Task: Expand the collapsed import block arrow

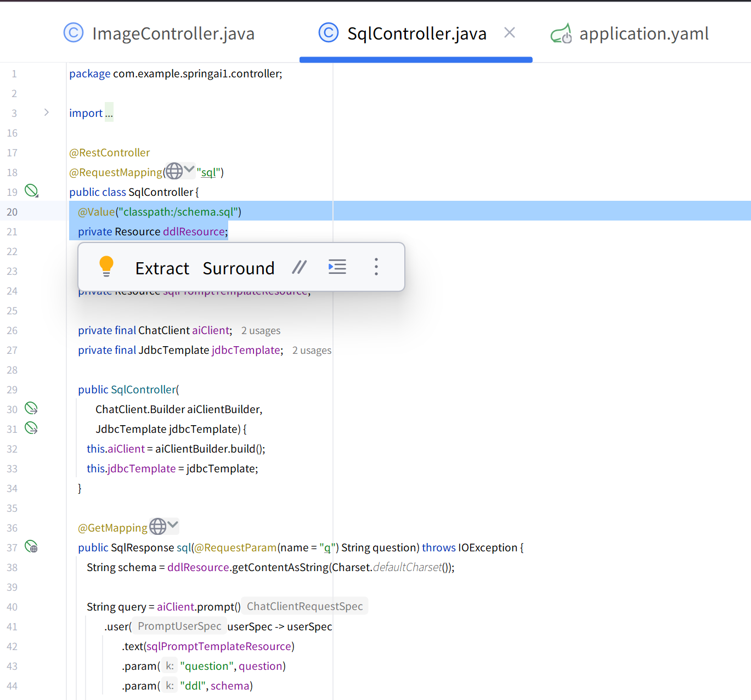Action: pyautogui.click(x=47, y=112)
